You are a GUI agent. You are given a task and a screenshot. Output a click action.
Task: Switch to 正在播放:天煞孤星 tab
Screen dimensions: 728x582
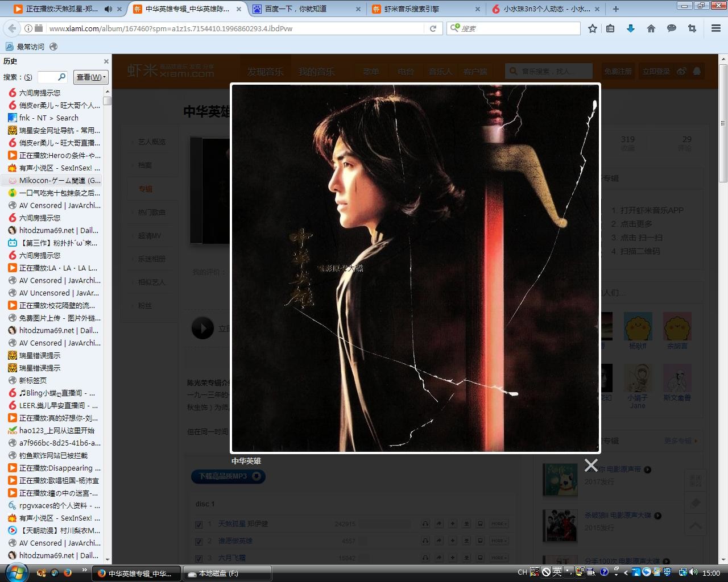(x=64, y=9)
